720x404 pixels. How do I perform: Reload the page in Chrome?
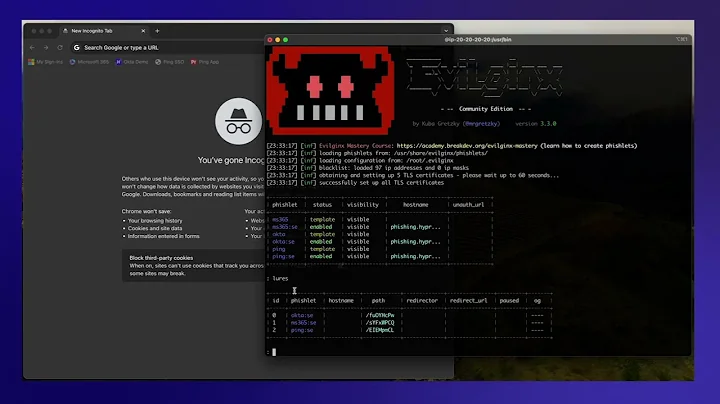pos(60,47)
